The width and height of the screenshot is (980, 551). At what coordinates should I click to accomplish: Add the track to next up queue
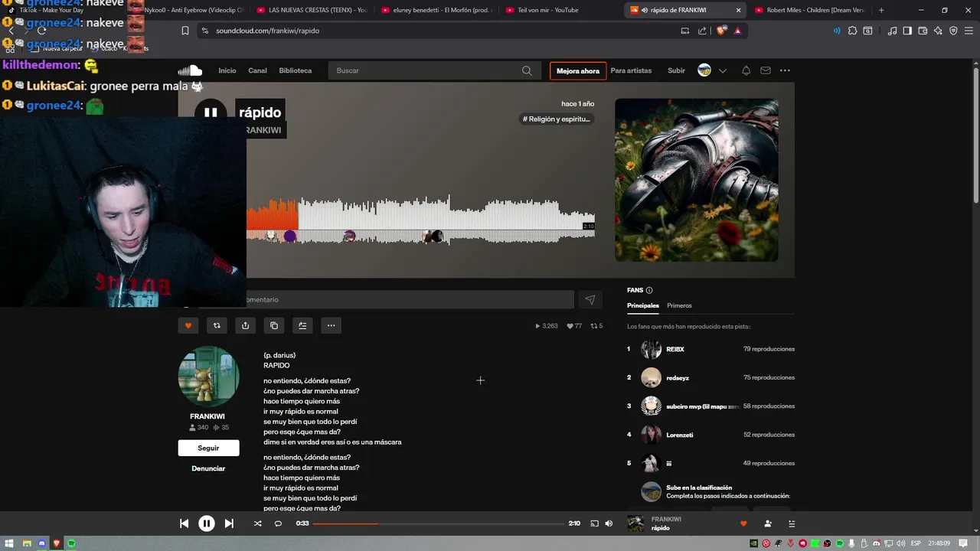tap(302, 325)
